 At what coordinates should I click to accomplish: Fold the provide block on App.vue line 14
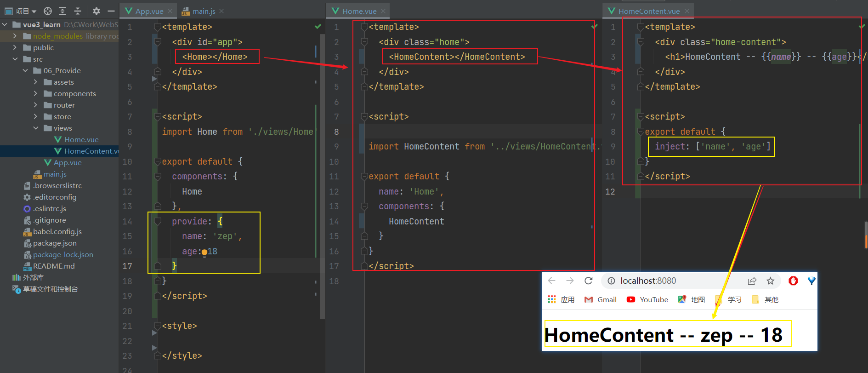click(x=158, y=222)
